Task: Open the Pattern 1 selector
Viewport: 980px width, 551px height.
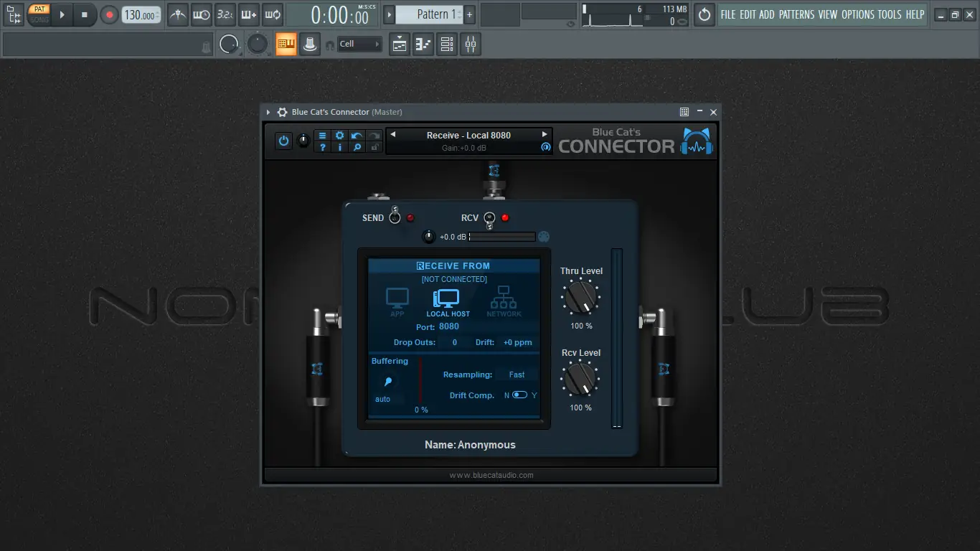Action: (x=429, y=14)
